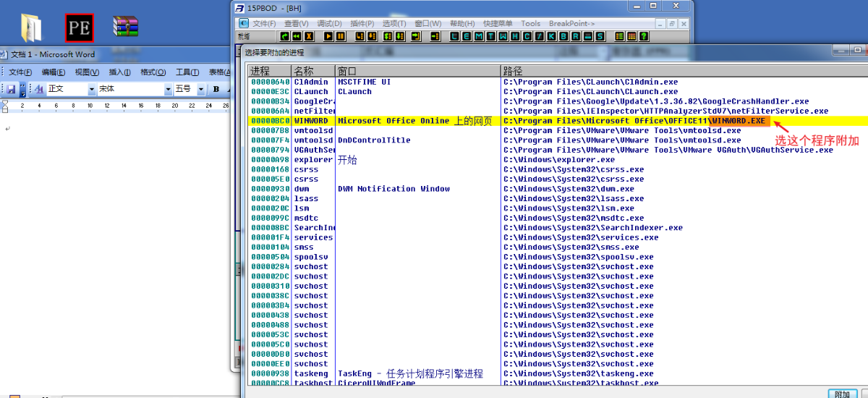Open the Source (S) window icon

[600, 36]
